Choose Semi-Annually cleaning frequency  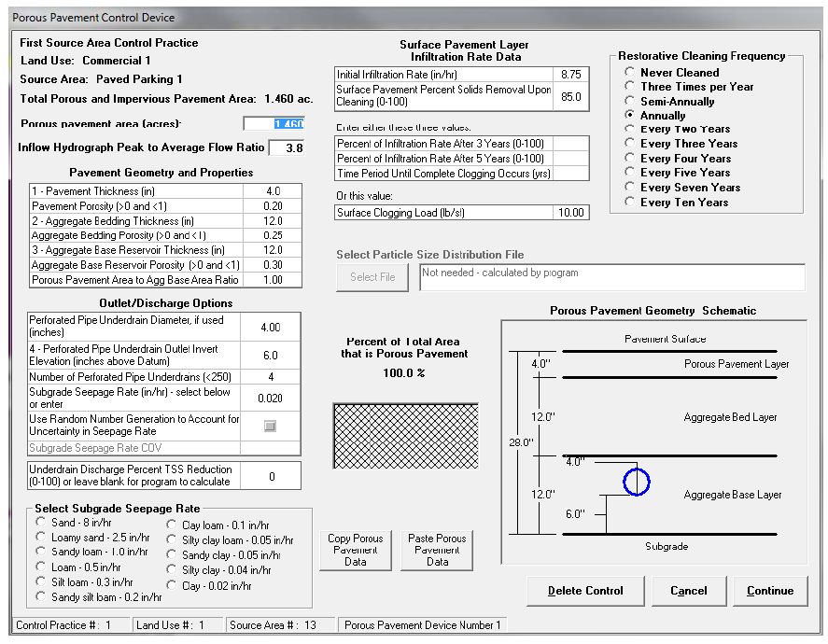(x=631, y=102)
